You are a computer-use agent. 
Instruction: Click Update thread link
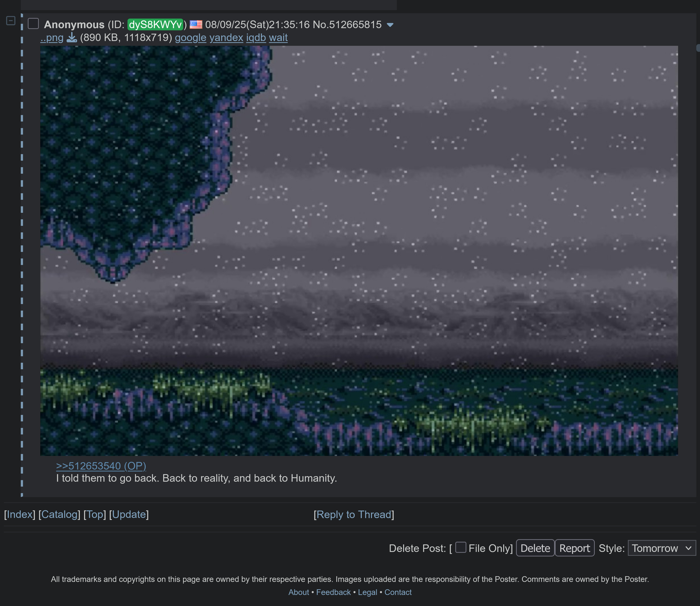point(129,514)
